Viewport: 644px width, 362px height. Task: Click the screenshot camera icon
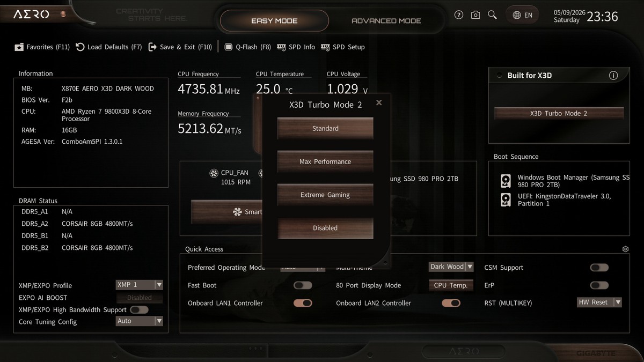pos(475,15)
